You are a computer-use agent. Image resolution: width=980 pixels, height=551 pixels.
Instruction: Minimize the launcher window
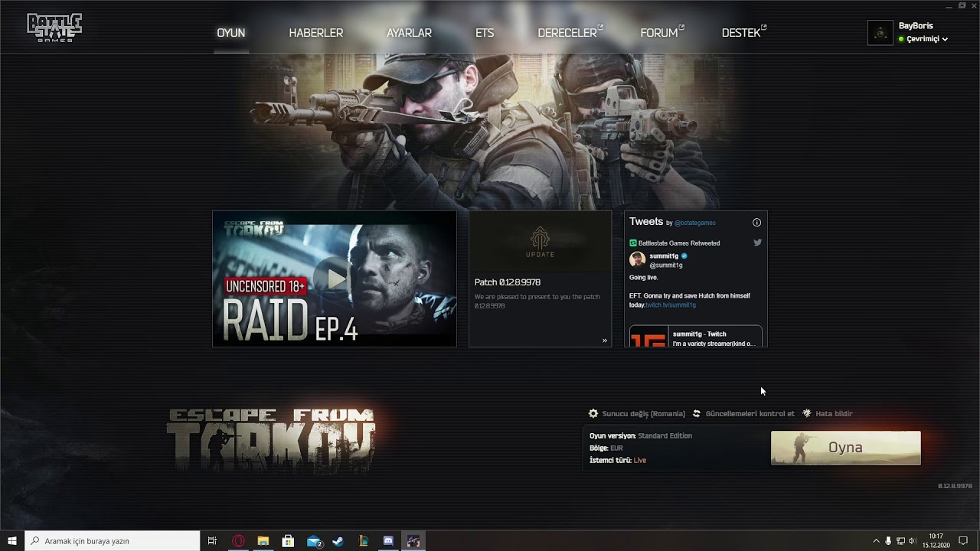[949, 6]
